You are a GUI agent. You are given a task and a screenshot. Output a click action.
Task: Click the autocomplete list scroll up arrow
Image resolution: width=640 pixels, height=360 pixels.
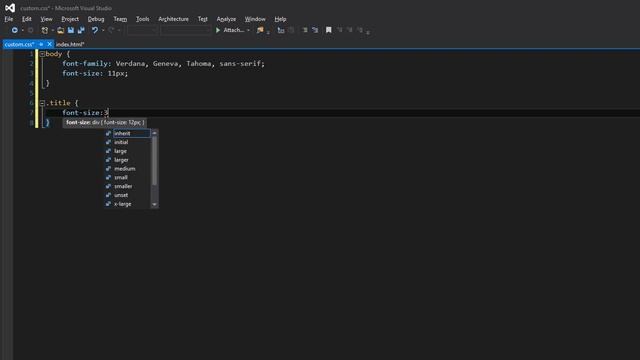154,133
